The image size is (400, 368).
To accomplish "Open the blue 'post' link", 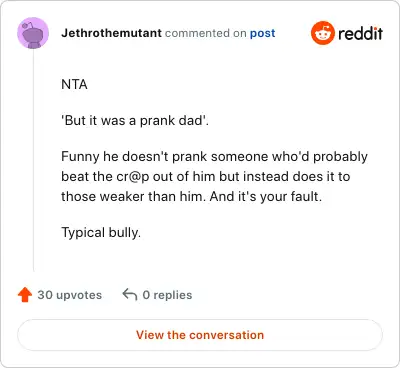I will [x=263, y=33].
